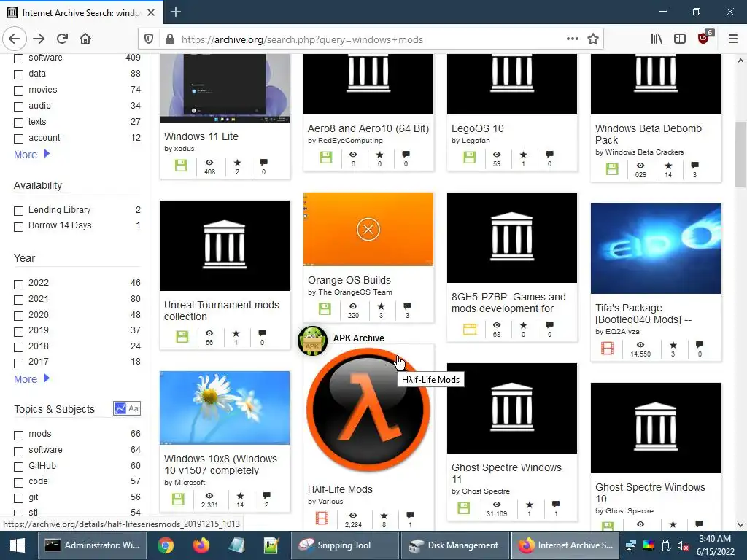Click software floppy icon on Windows 11 Lite
The image size is (747, 560).
[181, 166]
